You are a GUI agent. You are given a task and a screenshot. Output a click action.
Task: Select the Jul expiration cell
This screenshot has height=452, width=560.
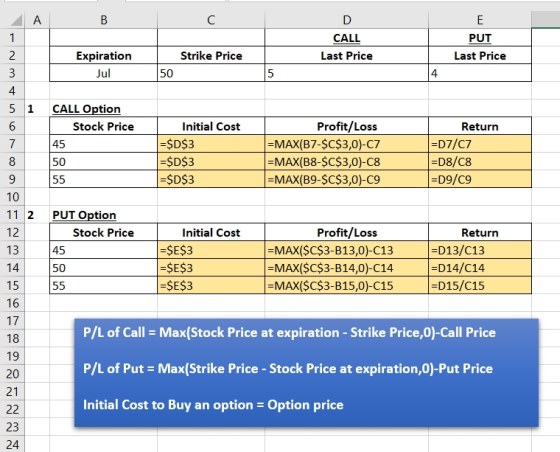tap(104, 73)
